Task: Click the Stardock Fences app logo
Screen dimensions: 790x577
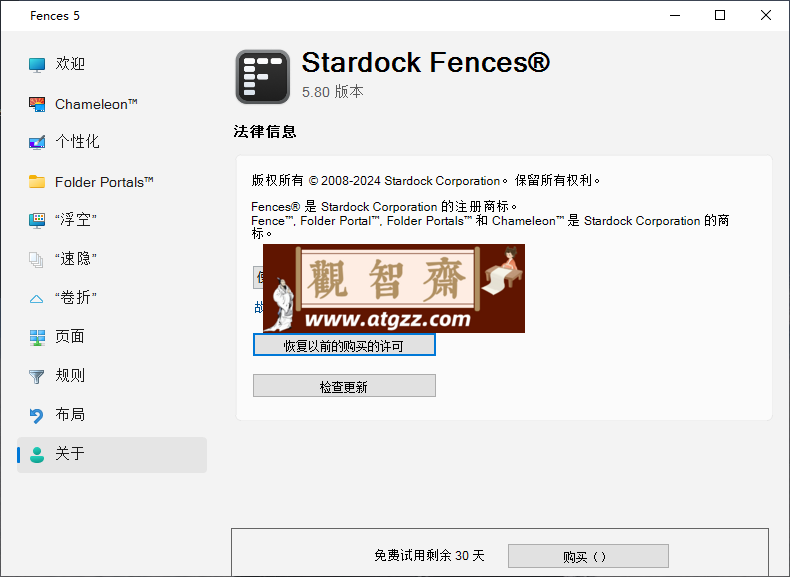Action: (x=262, y=77)
